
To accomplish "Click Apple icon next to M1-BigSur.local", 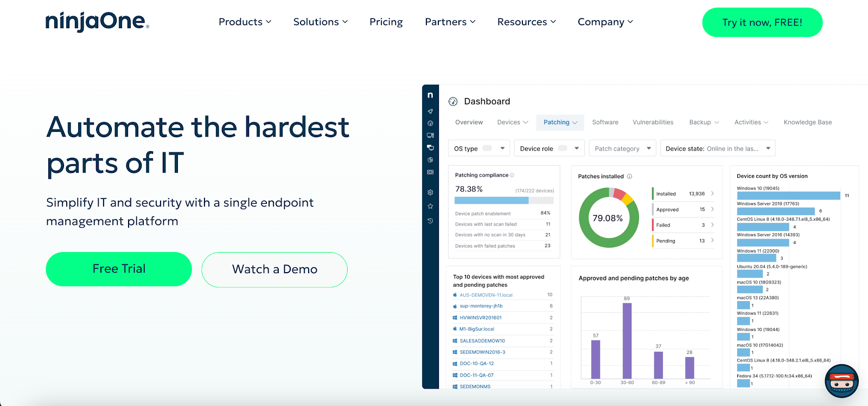I will pos(455,329).
